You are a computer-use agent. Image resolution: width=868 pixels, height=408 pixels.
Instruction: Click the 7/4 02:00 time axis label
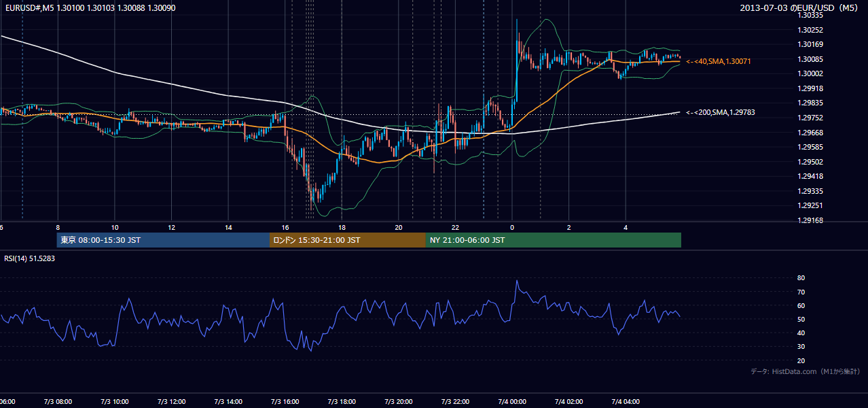(569, 402)
